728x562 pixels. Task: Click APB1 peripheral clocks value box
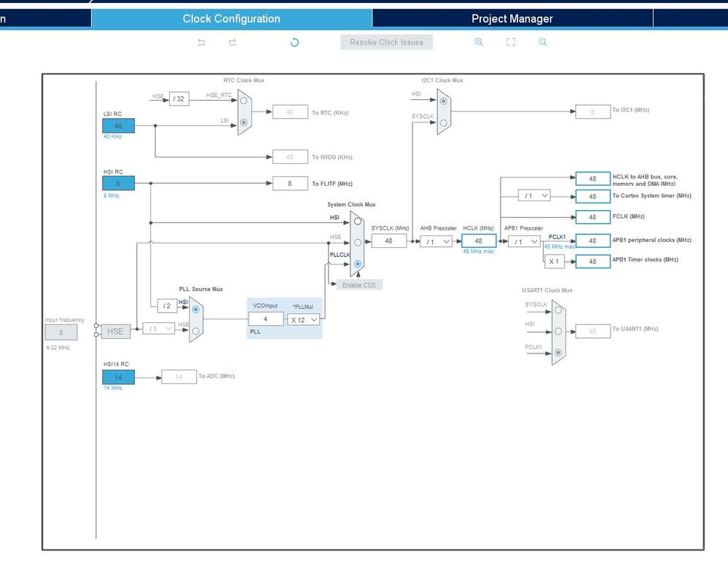[x=593, y=241]
